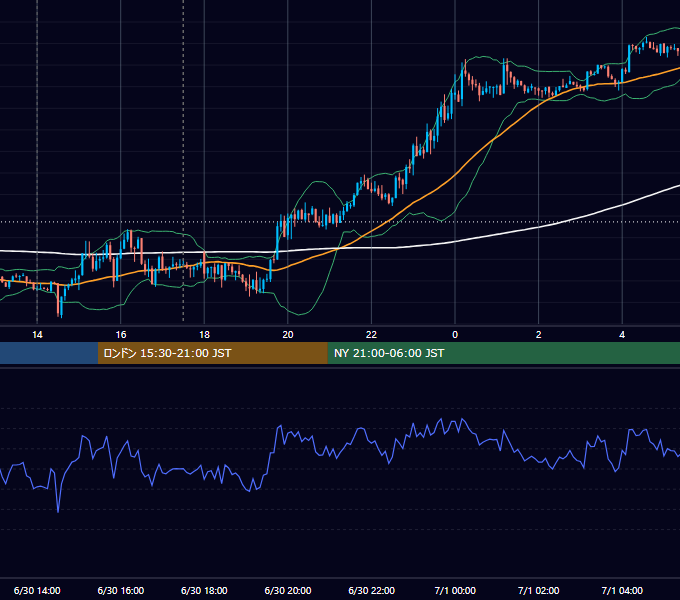Click the blue session bar before London

[x=49, y=353]
